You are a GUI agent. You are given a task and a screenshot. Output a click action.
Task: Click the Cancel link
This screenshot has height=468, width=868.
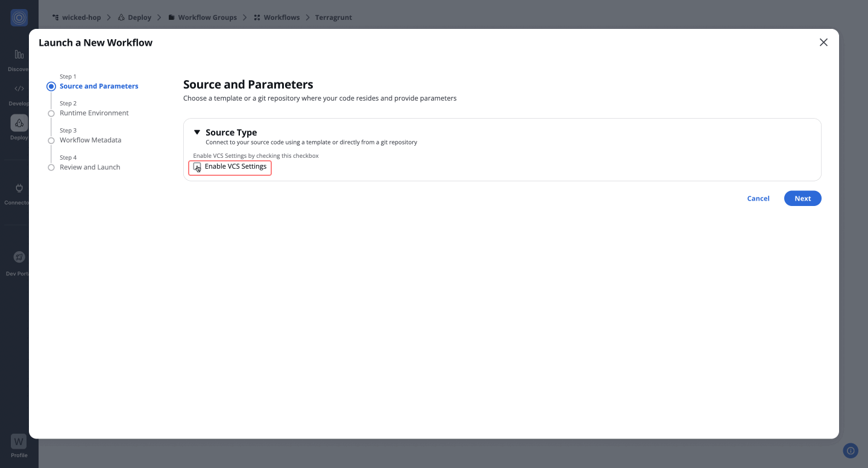pos(758,199)
